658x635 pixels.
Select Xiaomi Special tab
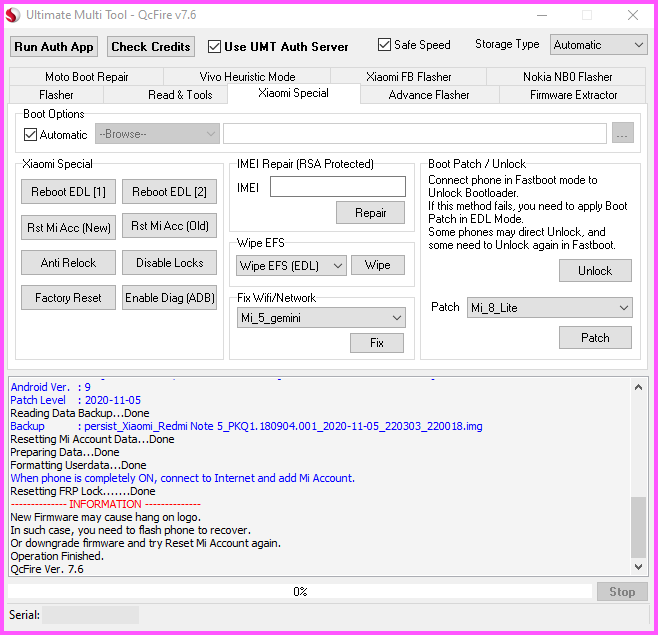[293, 93]
